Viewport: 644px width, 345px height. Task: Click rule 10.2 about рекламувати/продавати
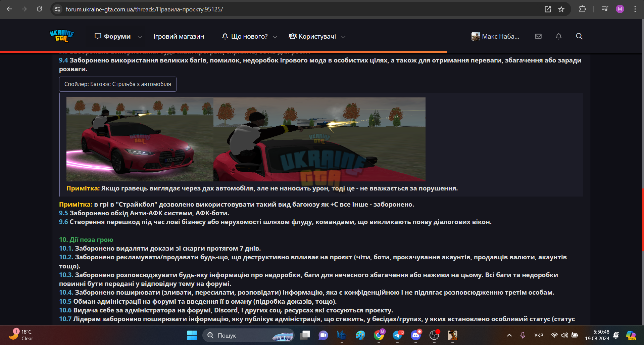pyautogui.click(x=313, y=261)
